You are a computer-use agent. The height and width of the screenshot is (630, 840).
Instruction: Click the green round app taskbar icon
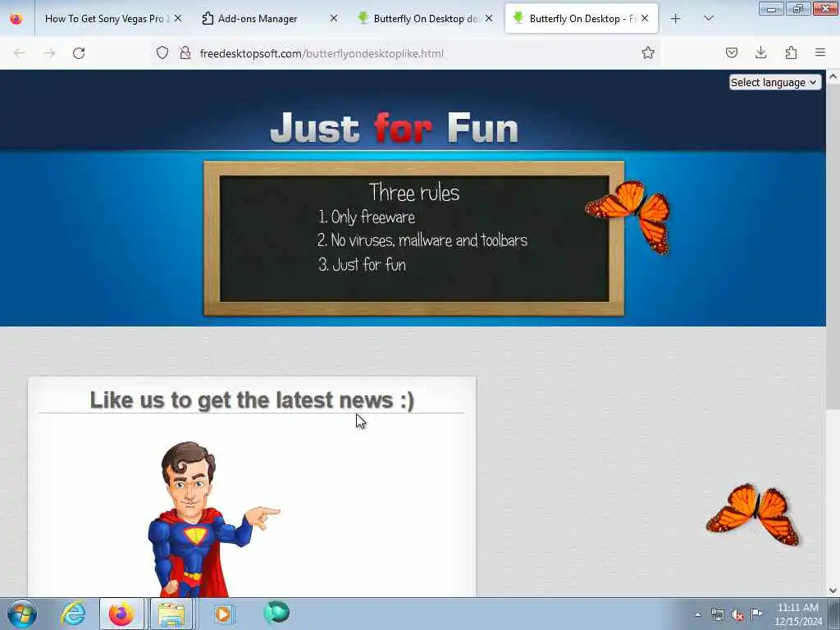276,613
